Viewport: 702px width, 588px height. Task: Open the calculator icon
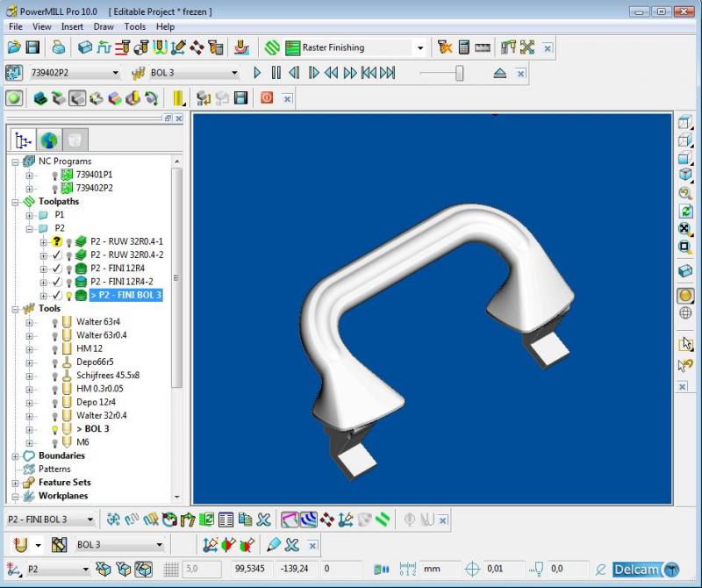[464, 47]
